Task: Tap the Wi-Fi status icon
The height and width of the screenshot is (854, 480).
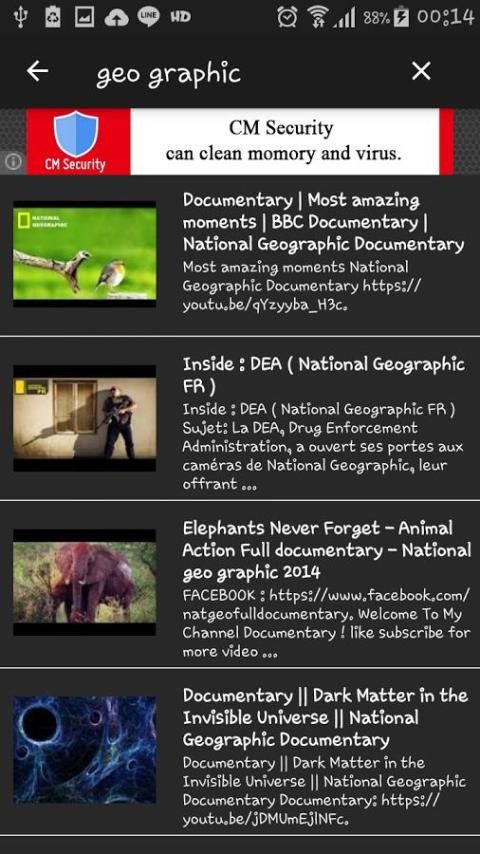Action: (x=317, y=17)
